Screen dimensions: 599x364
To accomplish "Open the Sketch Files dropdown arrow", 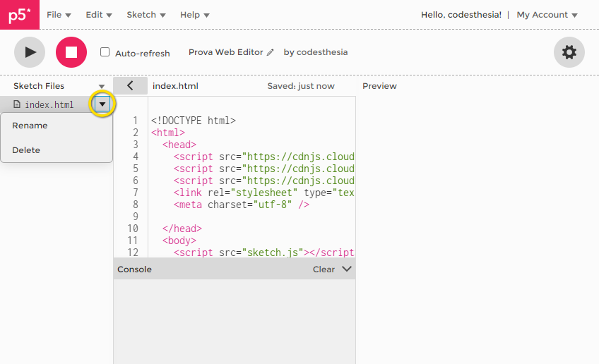I will pos(101,86).
